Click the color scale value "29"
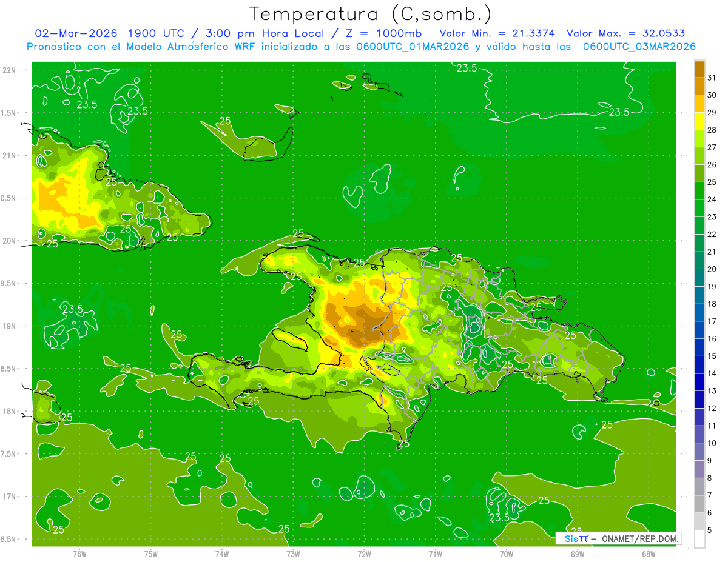Image resolution: width=728 pixels, height=562 pixels. tap(712, 113)
